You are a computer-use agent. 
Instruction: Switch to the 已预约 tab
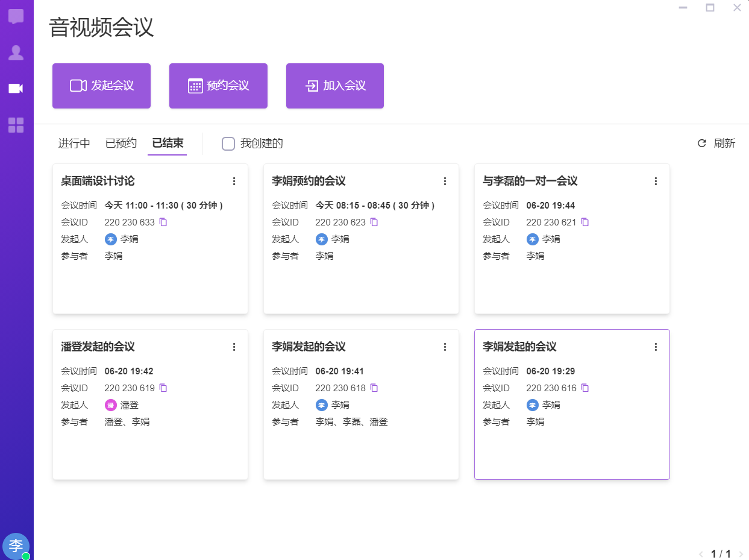121,143
